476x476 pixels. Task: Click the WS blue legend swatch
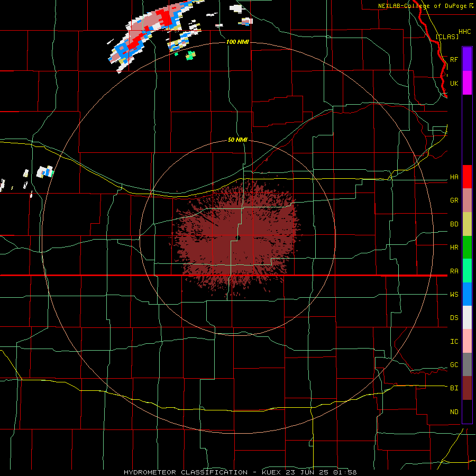pos(467,294)
